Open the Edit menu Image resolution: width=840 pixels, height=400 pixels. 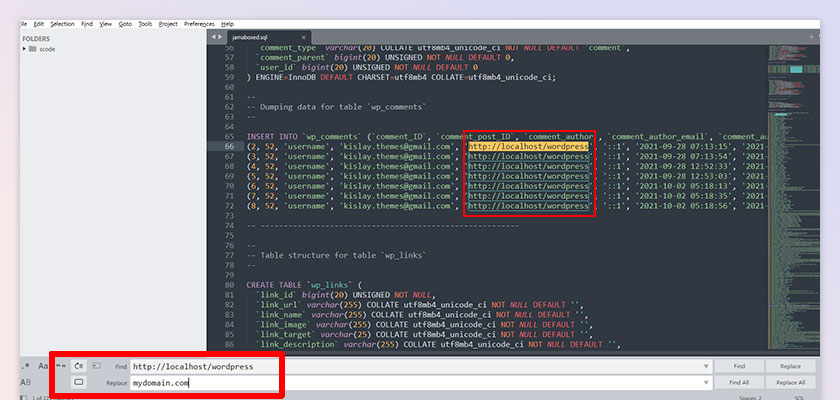pyautogui.click(x=39, y=24)
